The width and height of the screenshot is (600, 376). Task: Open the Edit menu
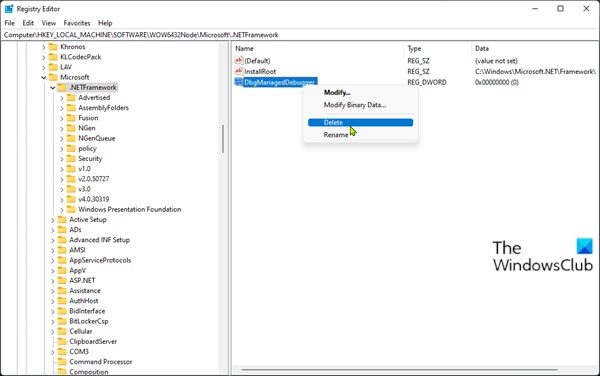tap(28, 23)
